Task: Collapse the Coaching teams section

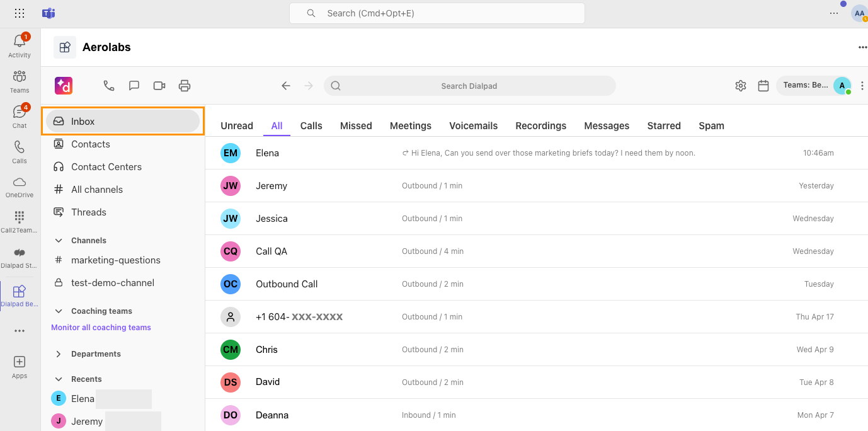Action: click(59, 311)
